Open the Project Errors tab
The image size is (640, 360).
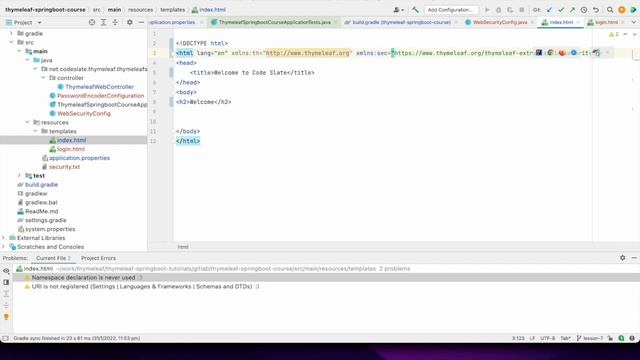coord(98,258)
